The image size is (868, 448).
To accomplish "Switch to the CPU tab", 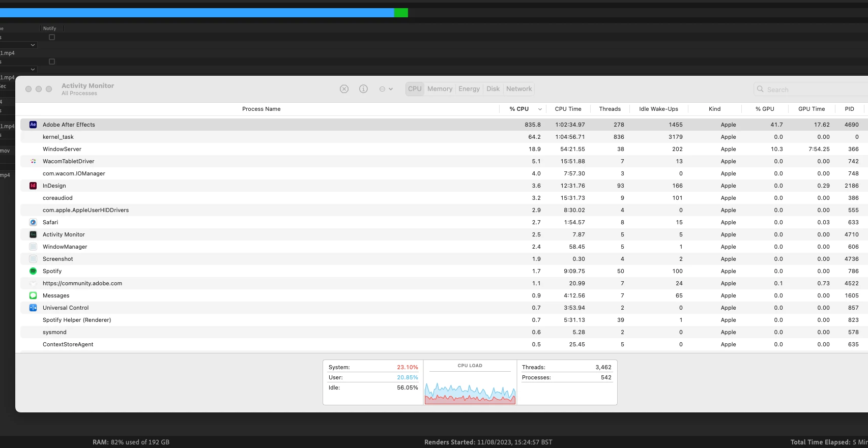I will pos(415,89).
